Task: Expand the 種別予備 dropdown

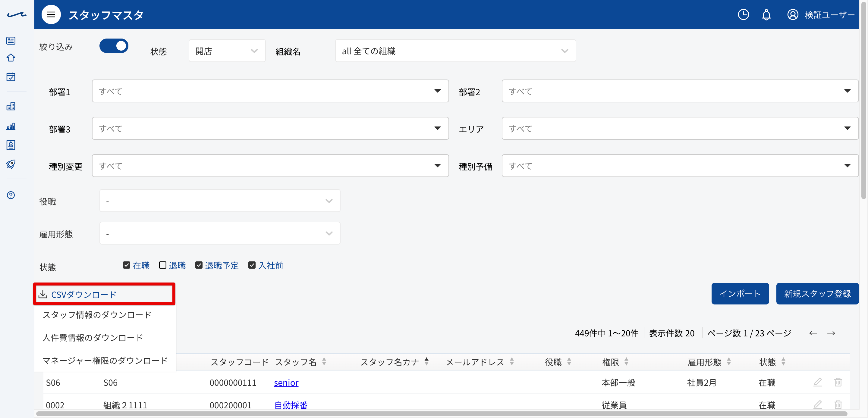Action: pos(680,166)
